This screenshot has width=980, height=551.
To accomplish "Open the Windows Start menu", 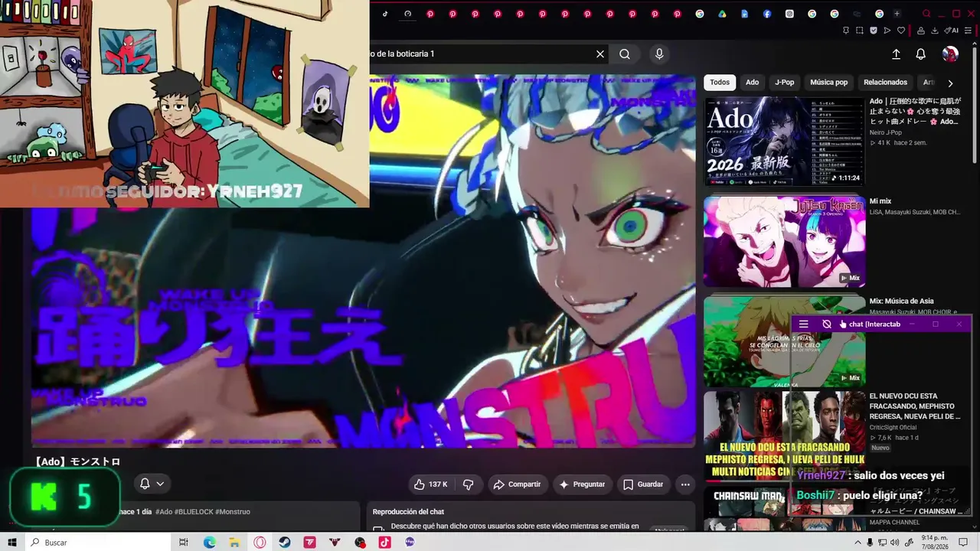I will [12, 543].
